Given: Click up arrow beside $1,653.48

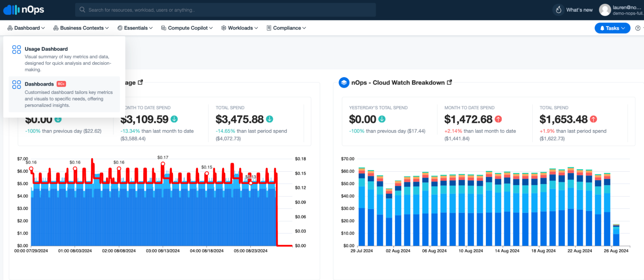Looking at the screenshot, I should [593, 119].
